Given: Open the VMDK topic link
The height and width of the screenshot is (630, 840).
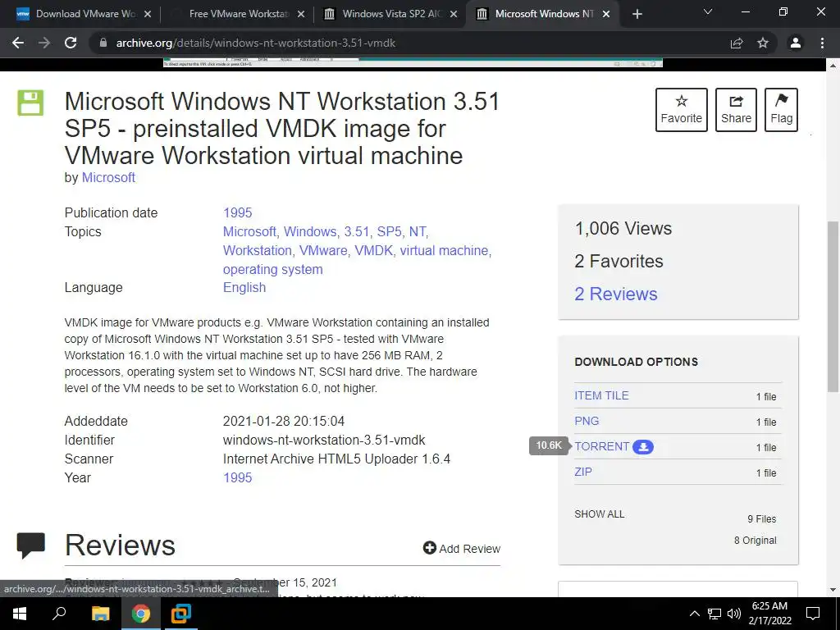Looking at the screenshot, I should [373, 250].
